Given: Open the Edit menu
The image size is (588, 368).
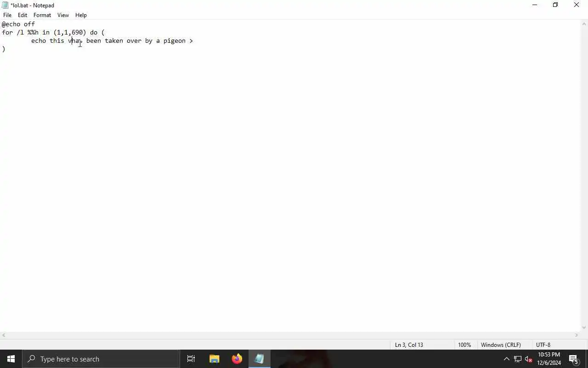Looking at the screenshot, I should coord(23,15).
